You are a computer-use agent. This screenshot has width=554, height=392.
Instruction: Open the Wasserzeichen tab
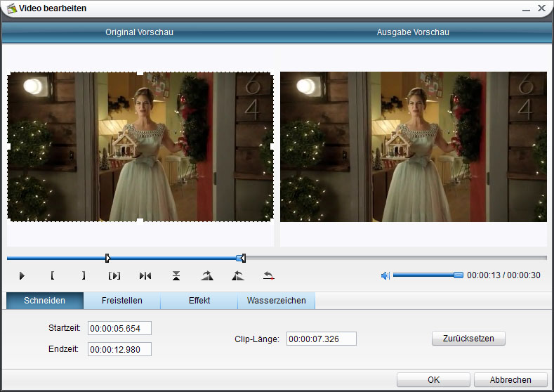pos(276,301)
